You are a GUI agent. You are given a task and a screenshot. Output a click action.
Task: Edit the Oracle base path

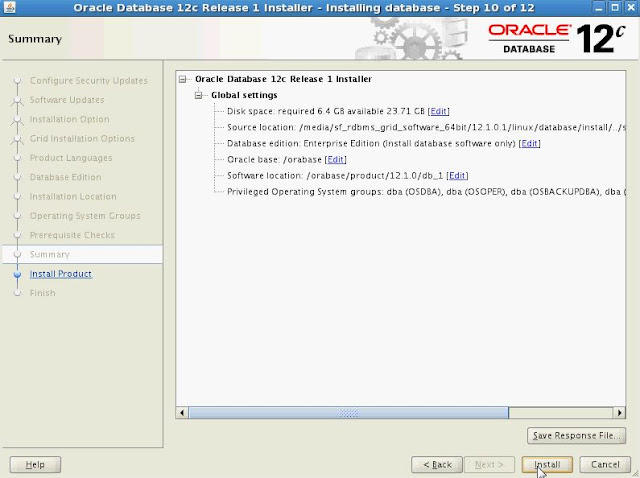click(x=336, y=160)
